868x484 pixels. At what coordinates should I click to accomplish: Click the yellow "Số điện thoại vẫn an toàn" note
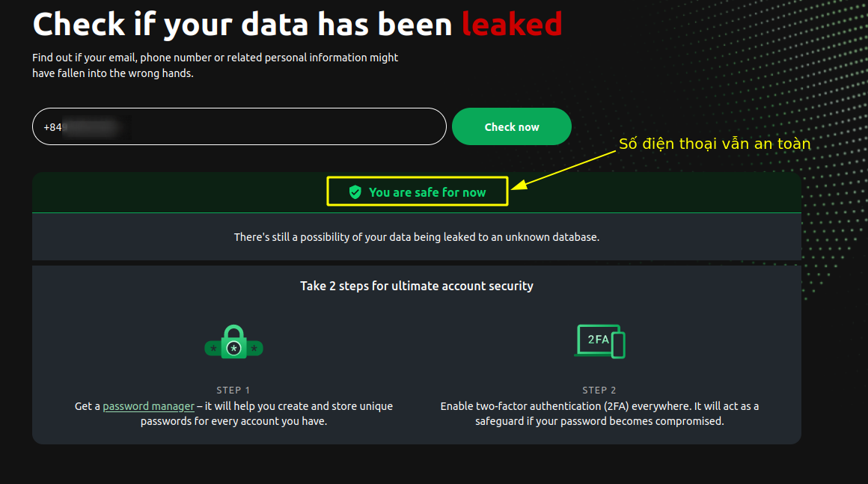pyautogui.click(x=715, y=144)
